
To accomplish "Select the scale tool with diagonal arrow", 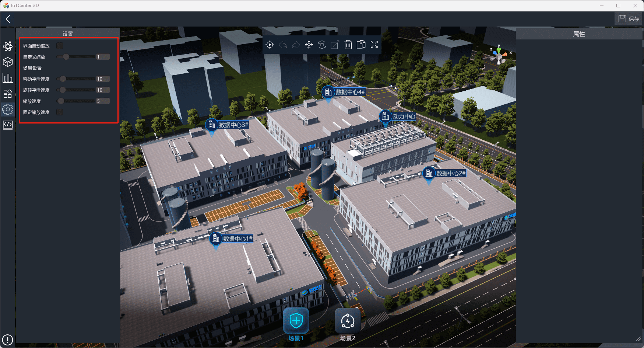I will coord(335,45).
